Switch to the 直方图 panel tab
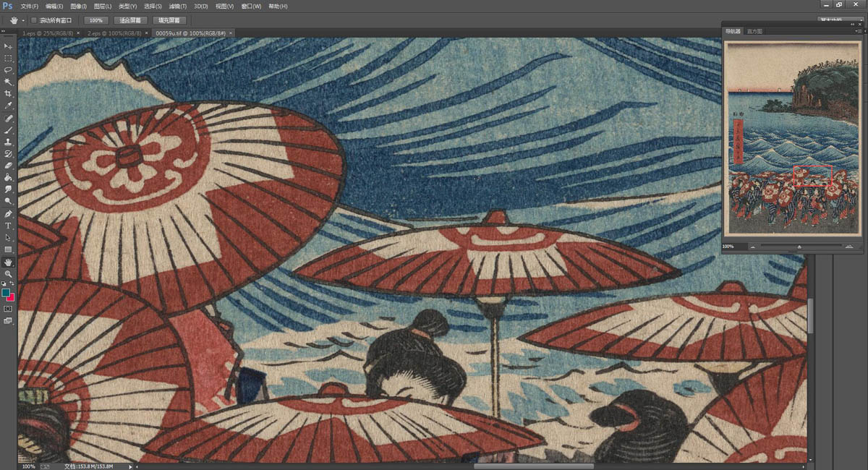868x470 pixels. 754,32
